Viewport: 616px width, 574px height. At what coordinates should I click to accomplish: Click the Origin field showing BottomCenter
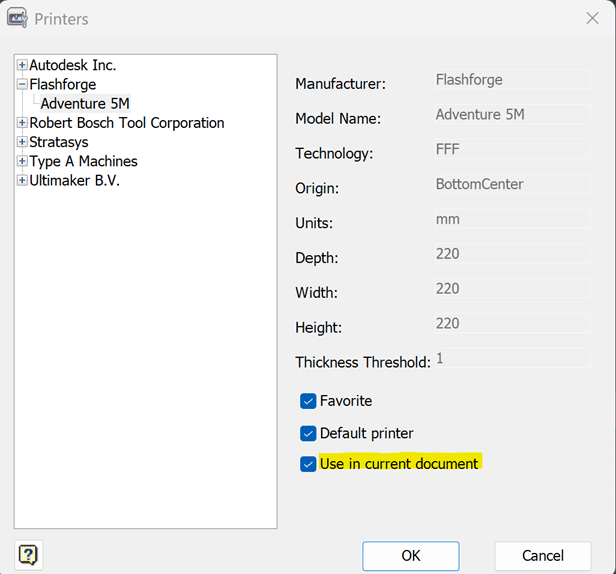point(512,184)
